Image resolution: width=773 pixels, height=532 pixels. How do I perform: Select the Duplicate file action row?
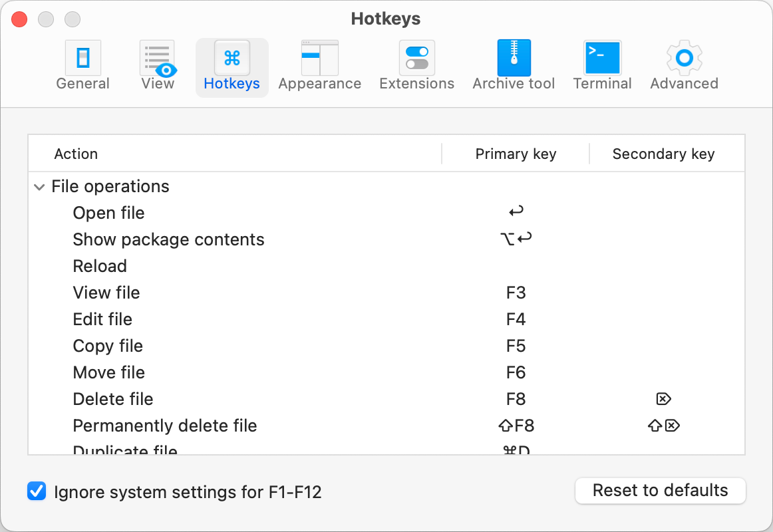tap(125, 450)
